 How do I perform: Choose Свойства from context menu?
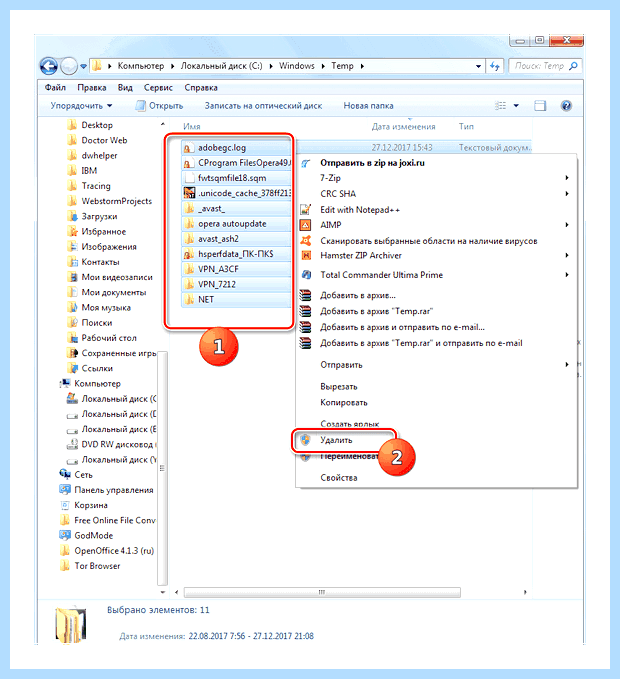point(339,478)
